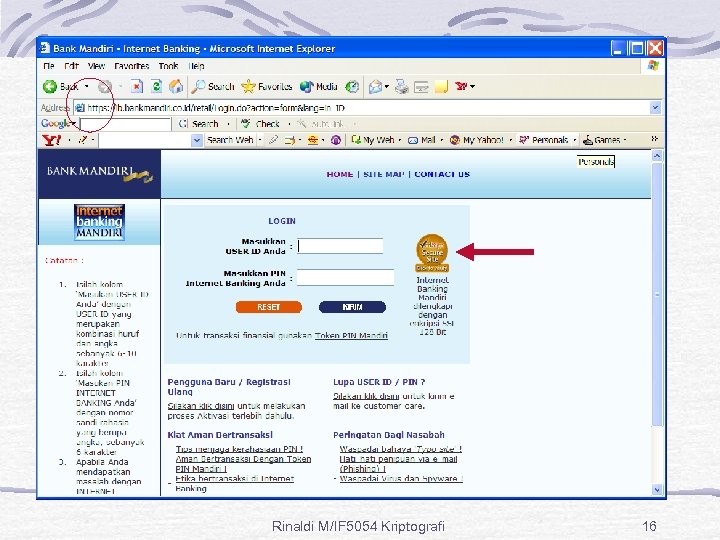This screenshot has height=540, width=720.
Task: Click the VeriSign Secure Site seal
Action: point(432,253)
